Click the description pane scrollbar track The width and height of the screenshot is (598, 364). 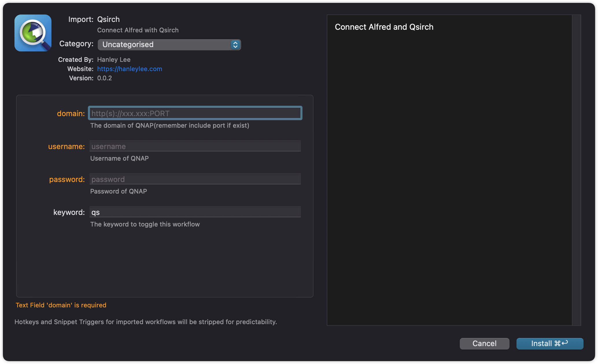pyautogui.click(x=576, y=170)
